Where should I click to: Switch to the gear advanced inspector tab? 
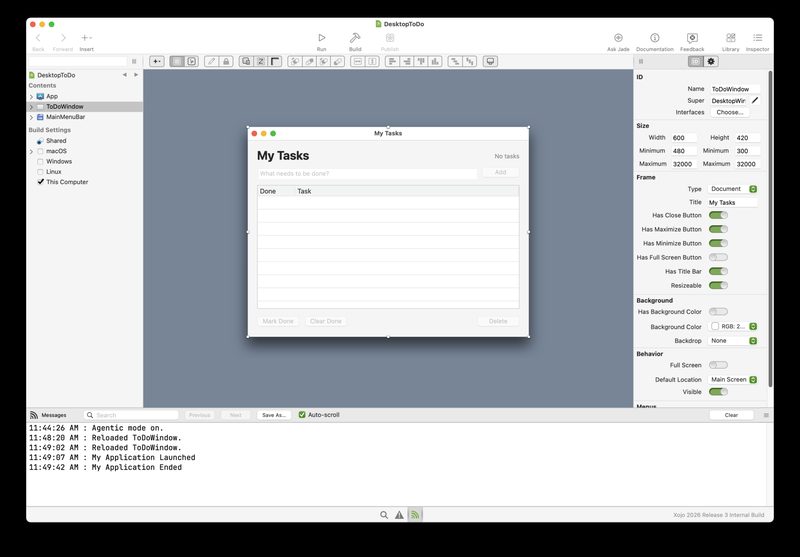tap(711, 61)
